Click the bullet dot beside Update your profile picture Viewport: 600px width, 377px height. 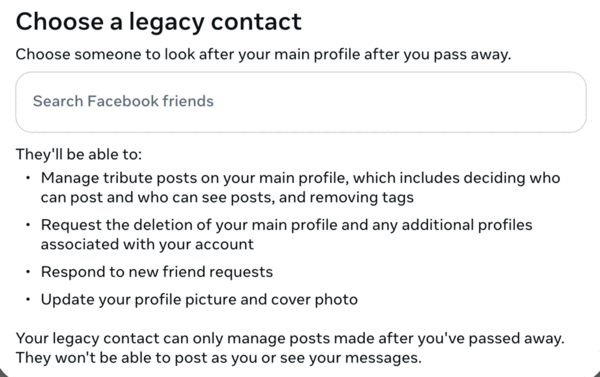28,299
